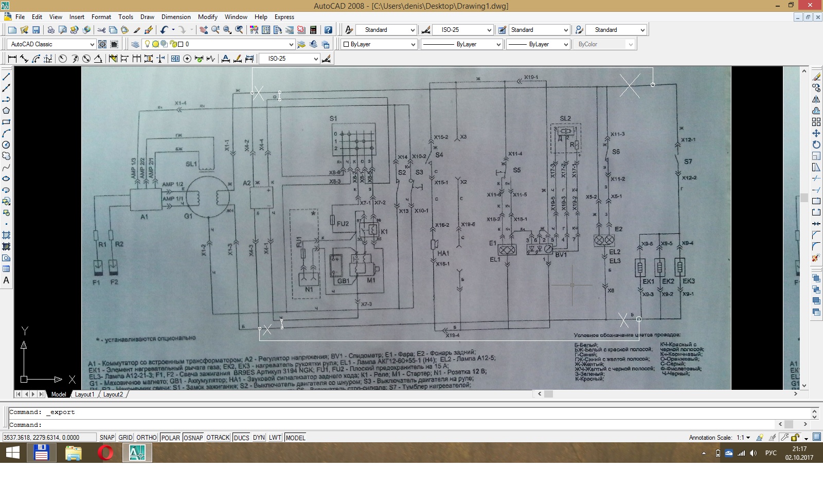Activate the Pan realtime hand tool
823x504 pixels.
[x=204, y=30]
